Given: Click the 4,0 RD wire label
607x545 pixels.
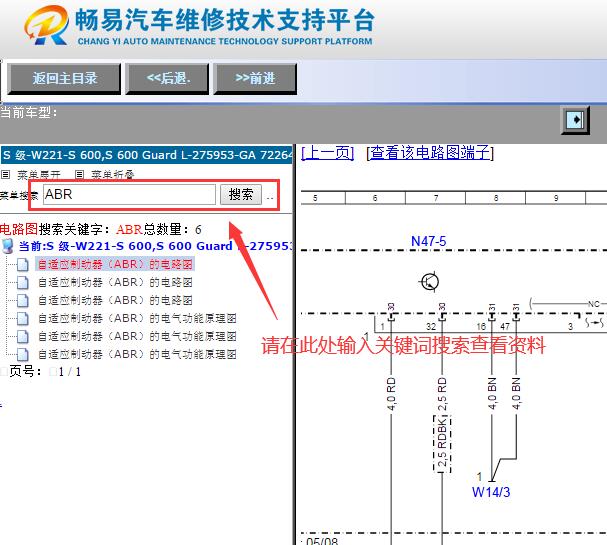Looking at the screenshot, I should tap(391, 394).
